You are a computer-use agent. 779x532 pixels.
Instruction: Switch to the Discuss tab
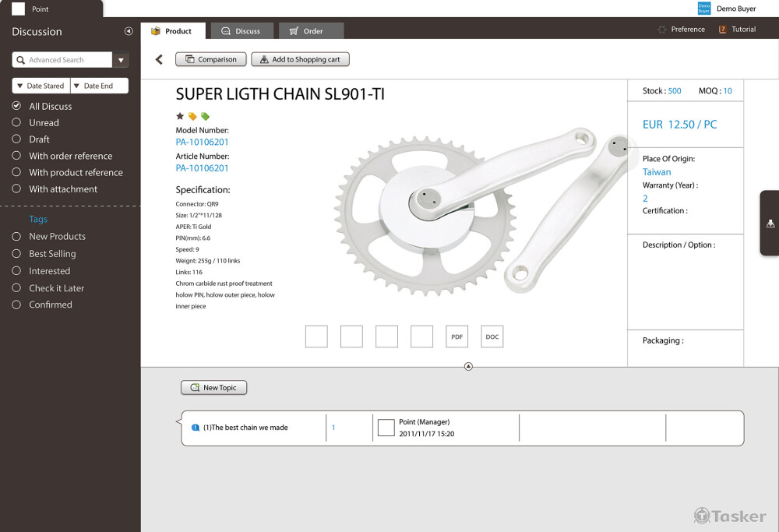tap(241, 31)
